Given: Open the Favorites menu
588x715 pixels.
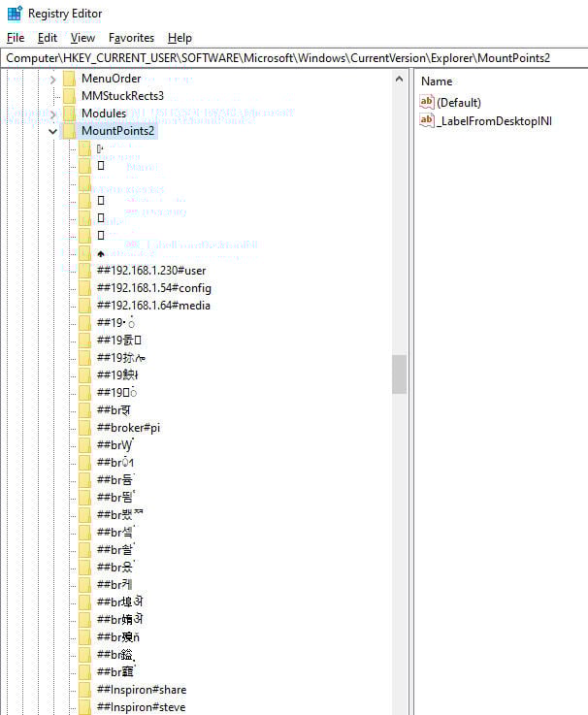Looking at the screenshot, I should [131, 38].
